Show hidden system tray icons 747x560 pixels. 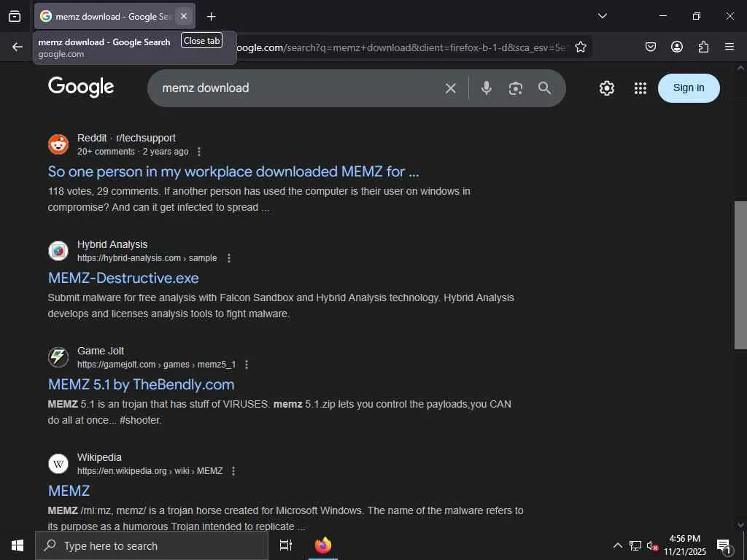[617, 545]
